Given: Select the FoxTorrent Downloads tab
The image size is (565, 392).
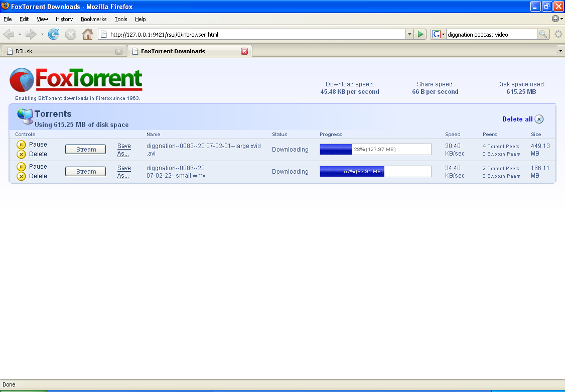Looking at the screenshot, I should 190,51.
